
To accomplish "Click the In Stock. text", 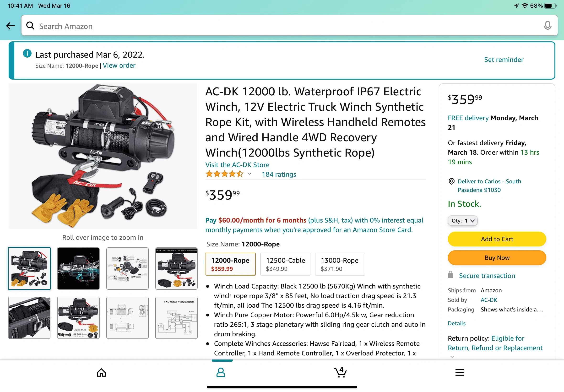I will pyautogui.click(x=464, y=204).
